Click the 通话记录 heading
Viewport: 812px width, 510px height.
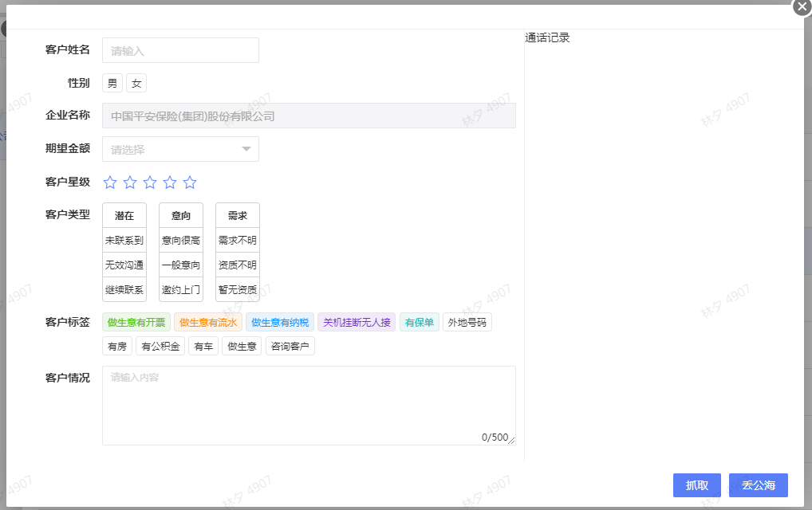[547, 37]
